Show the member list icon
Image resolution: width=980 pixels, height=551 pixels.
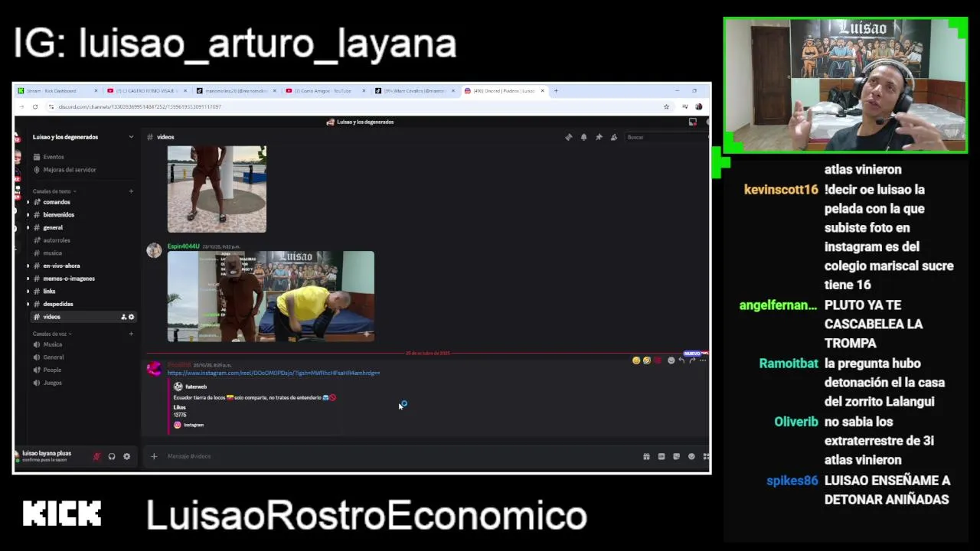613,137
